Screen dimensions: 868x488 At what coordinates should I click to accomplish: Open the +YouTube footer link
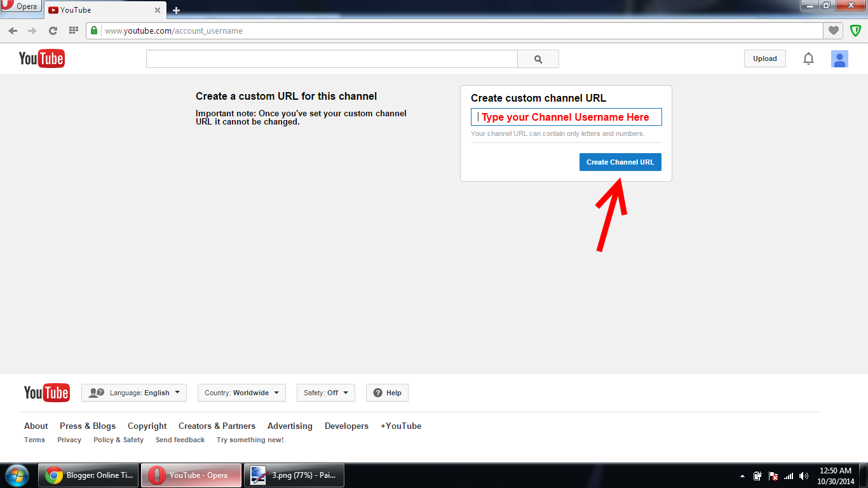(401, 426)
